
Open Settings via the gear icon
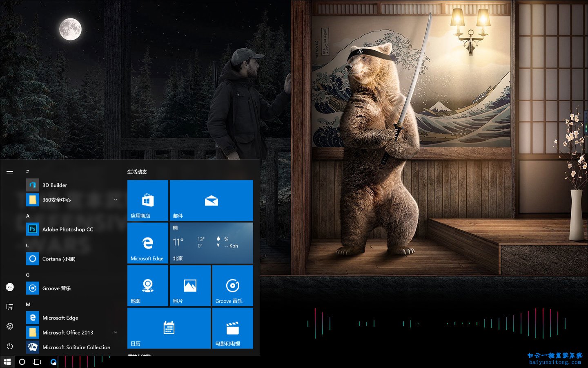[x=10, y=326]
